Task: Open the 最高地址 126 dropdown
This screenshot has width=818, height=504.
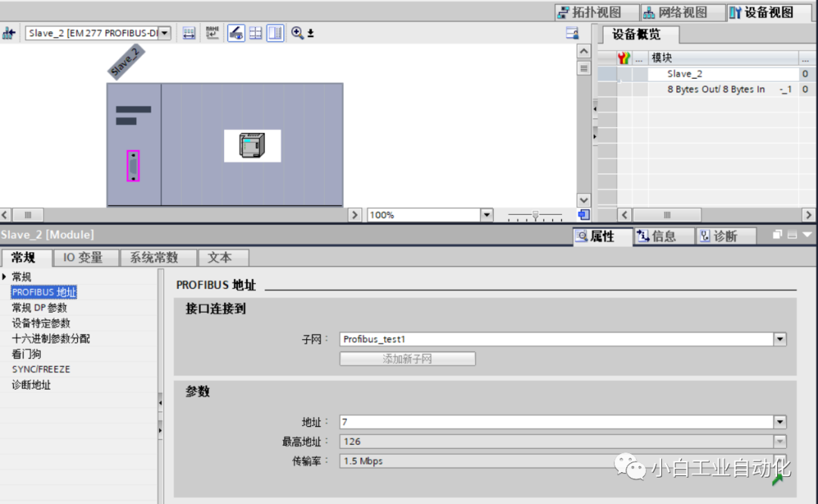Action: (x=780, y=441)
